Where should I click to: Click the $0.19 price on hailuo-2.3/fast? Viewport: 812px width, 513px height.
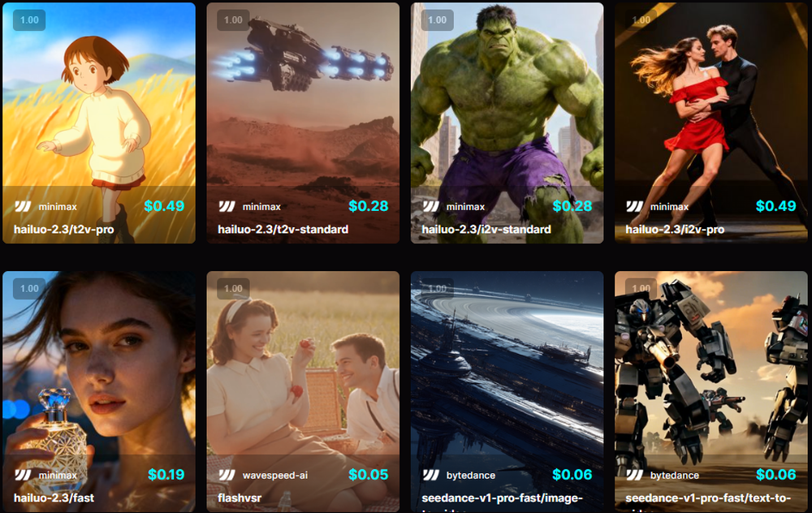click(166, 475)
